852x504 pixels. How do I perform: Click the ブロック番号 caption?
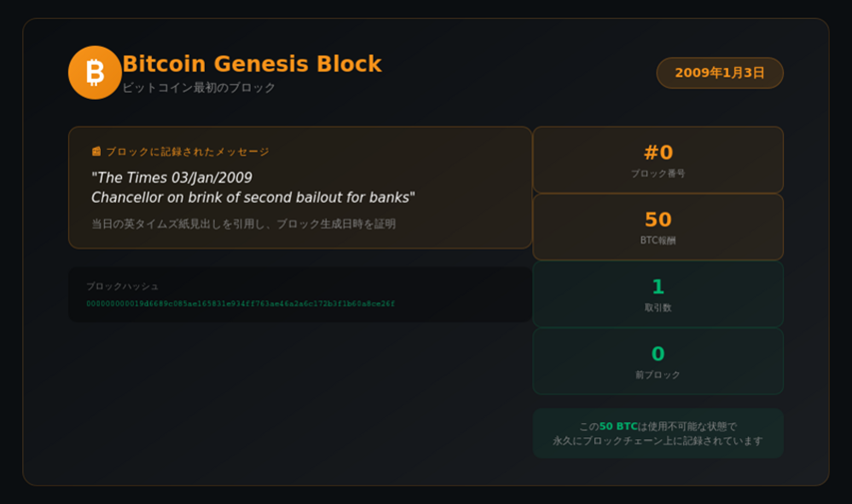click(x=658, y=174)
